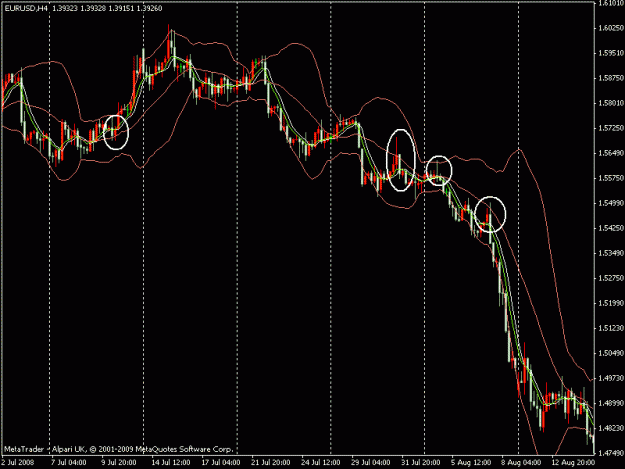Click the 31 Jul 20:00 time label
Viewport: 625px width, 469px height.
[x=421, y=463]
